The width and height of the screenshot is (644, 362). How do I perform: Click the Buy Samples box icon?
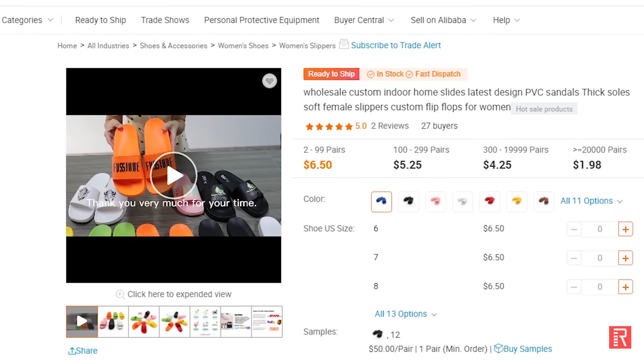tap(498, 349)
